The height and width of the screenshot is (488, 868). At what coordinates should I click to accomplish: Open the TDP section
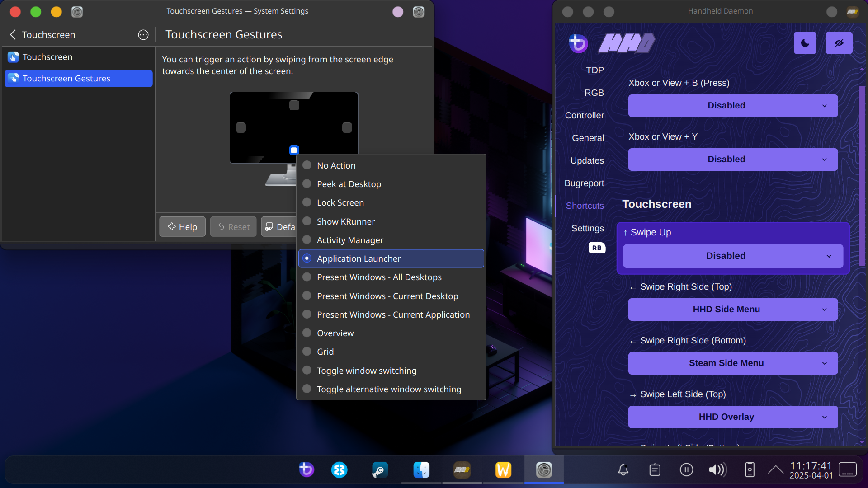tap(594, 70)
